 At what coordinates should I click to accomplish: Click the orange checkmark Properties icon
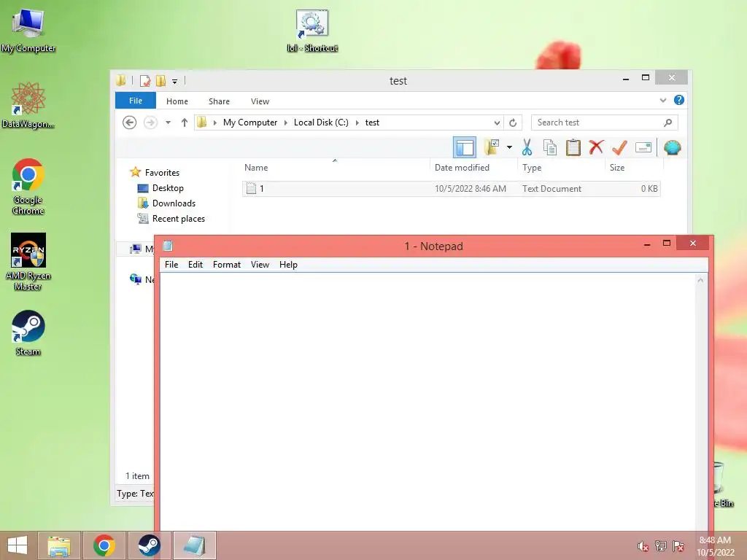619,147
